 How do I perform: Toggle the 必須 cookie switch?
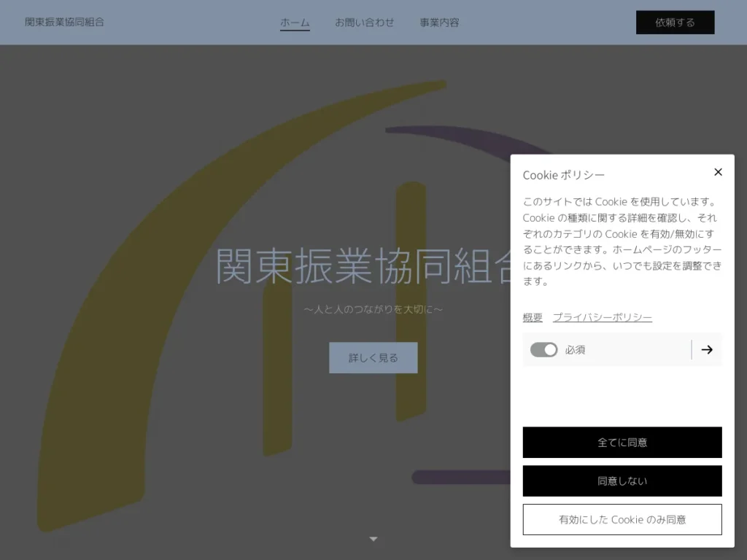pos(543,350)
